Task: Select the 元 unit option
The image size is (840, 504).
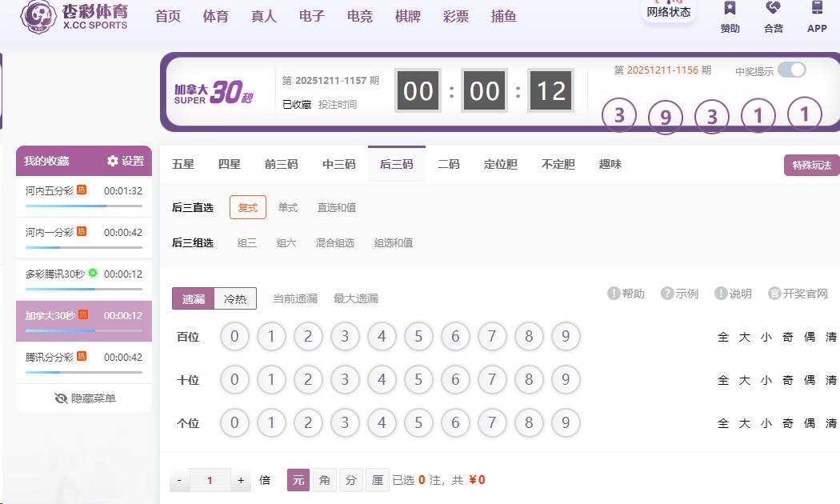Action: [298, 480]
